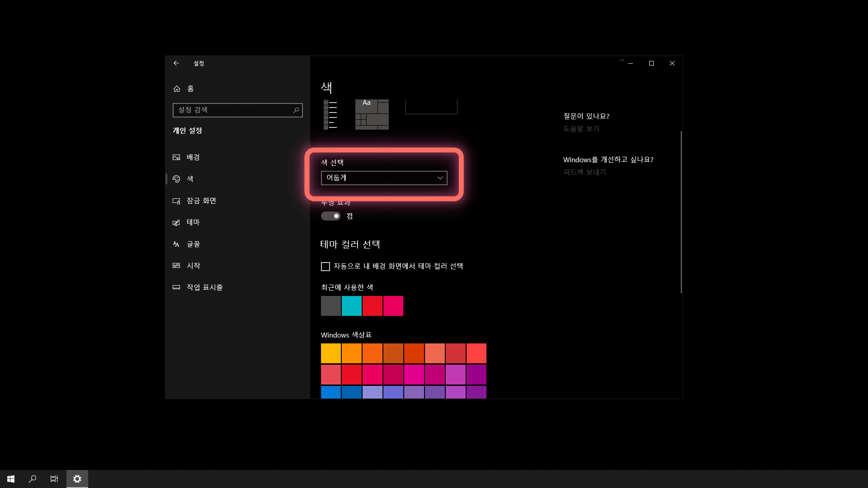The width and height of the screenshot is (868, 488).
Task: Toggle the 투명 효과 transparency switch
Action: [331, 216]
